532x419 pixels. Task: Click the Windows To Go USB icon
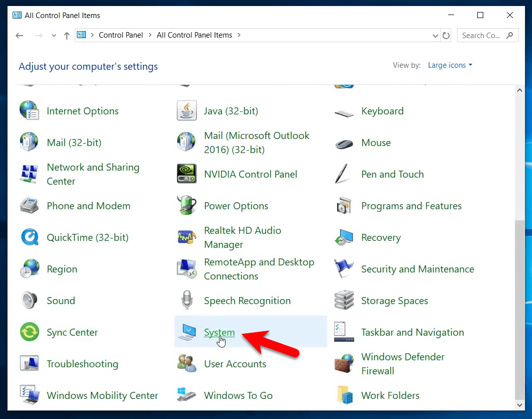point(186,395)
